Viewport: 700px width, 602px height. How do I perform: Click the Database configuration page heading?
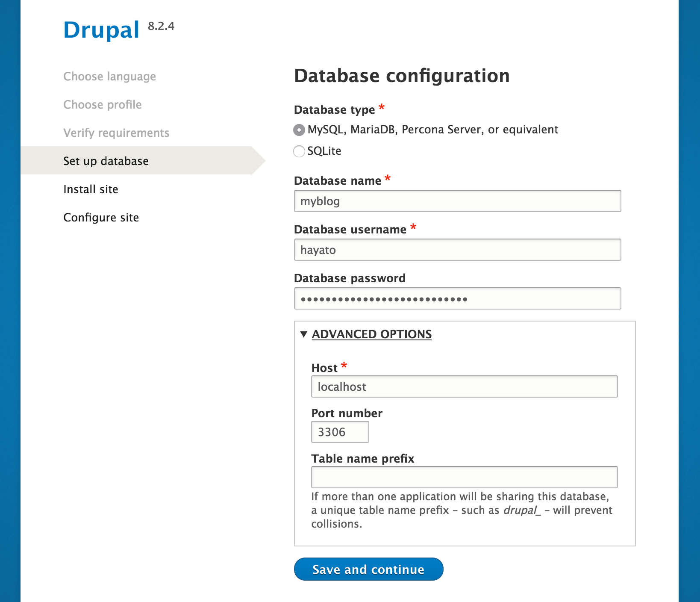tap(401, 76)
